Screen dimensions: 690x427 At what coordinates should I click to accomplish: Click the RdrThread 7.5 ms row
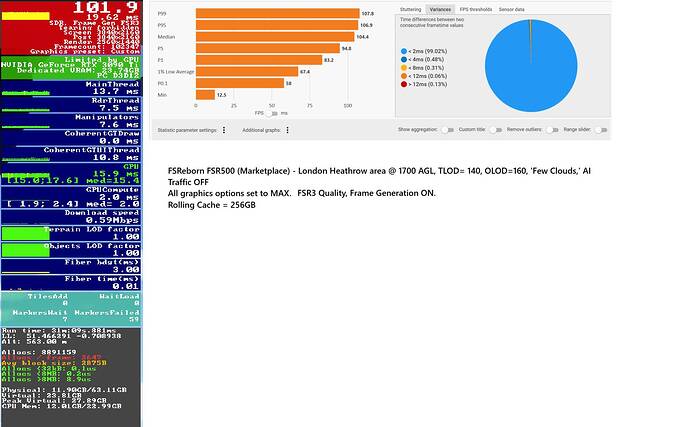pyautogui.click(x=71, y=104)
